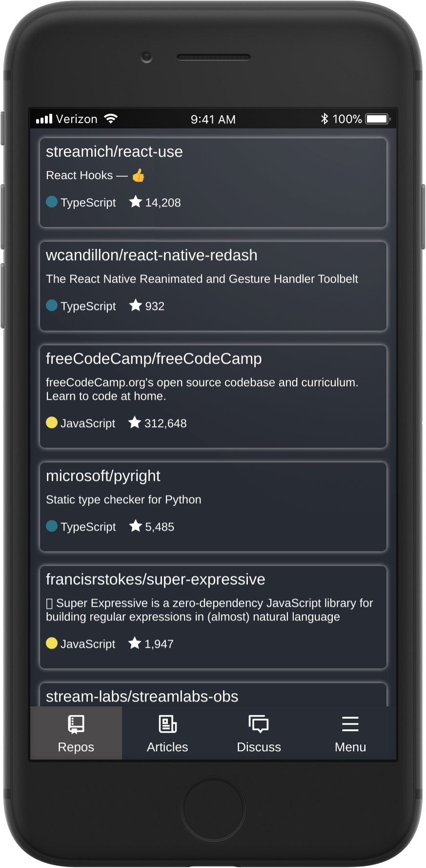
Task: Open the Repos tab
Action: (x=76, y=733)
